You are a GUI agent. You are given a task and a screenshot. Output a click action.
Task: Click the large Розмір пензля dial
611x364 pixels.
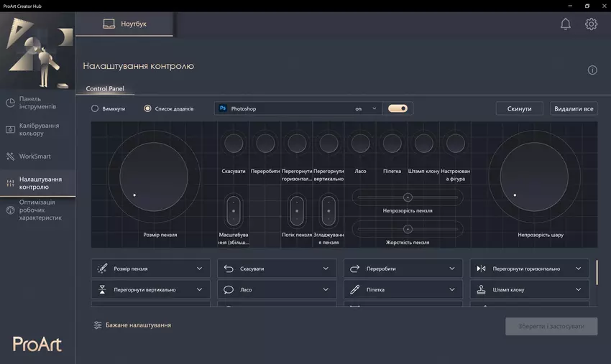click(x=154, y=177)
